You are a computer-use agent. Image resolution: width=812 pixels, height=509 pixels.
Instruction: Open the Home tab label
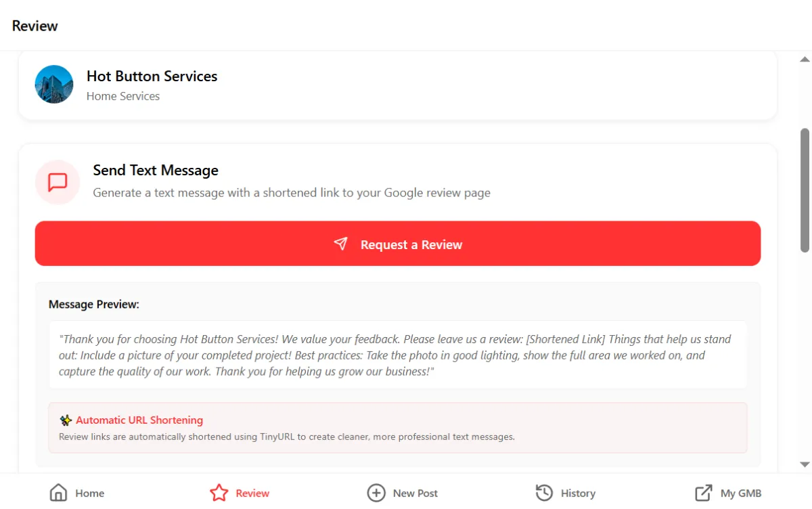tap(89, 493)
